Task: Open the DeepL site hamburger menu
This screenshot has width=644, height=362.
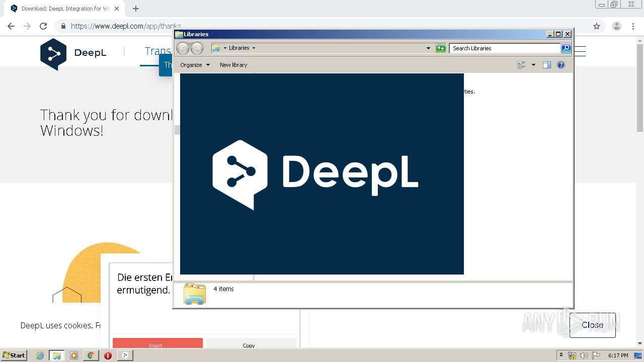Action: (x=580, y=51)
